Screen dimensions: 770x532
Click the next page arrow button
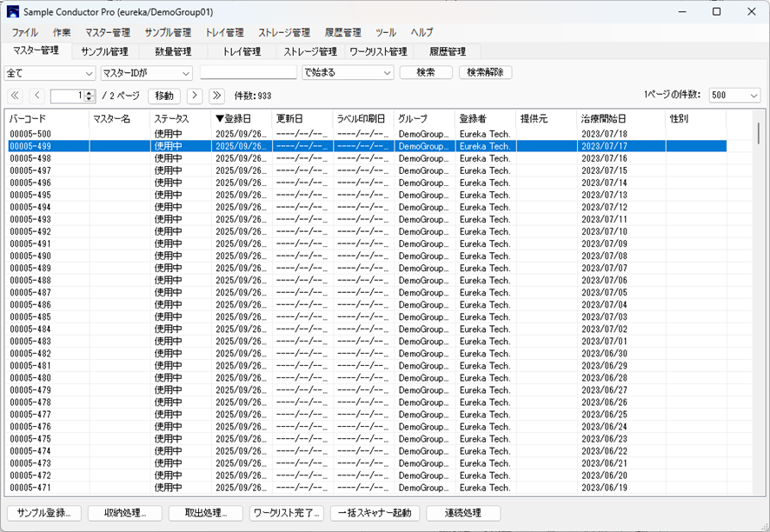tap(195, 96)
